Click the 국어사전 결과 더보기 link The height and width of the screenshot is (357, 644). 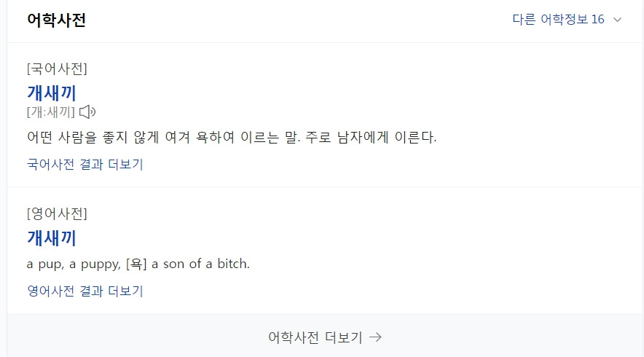(85, 164)
